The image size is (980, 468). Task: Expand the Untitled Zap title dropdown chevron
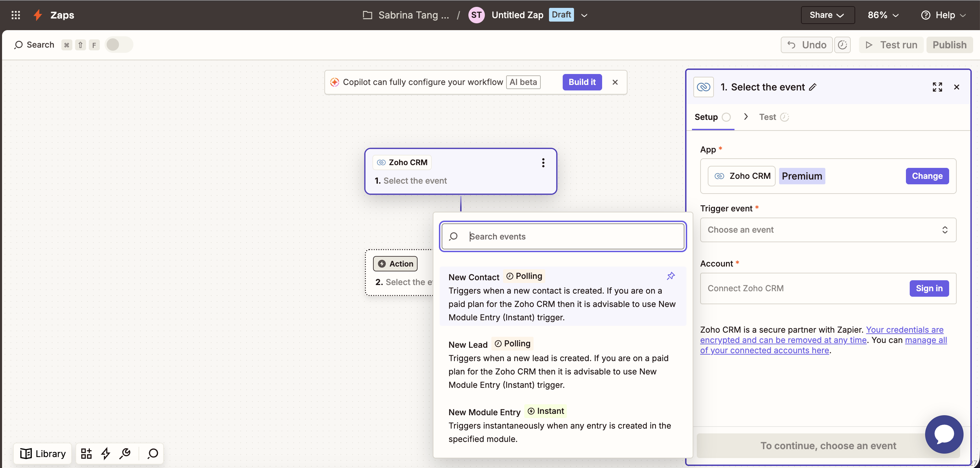coord(584,15)
